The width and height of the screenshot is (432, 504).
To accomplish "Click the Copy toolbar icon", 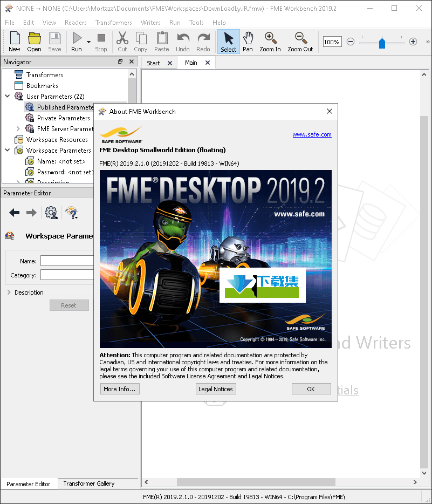I will [x=141, y=42].
